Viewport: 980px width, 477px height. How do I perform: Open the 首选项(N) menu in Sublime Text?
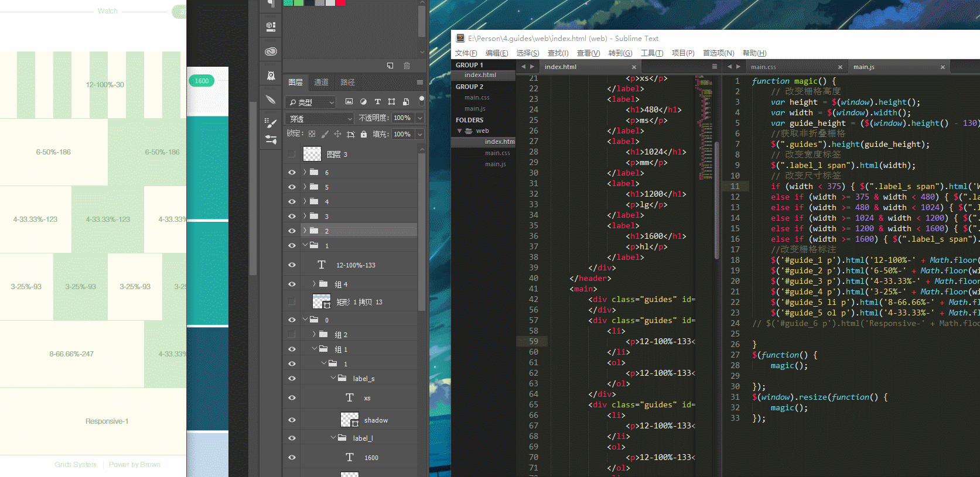(x=719, y=53)
